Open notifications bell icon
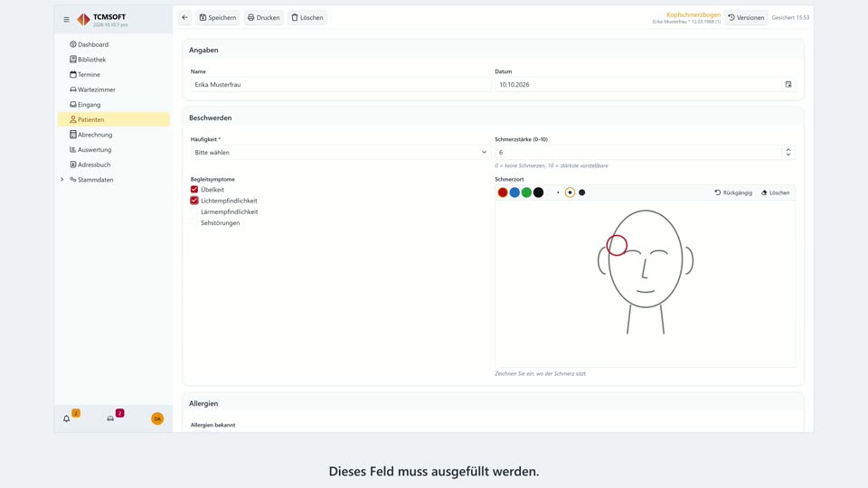This screenshot has height=488, width=868. click(x=66, y=418)
